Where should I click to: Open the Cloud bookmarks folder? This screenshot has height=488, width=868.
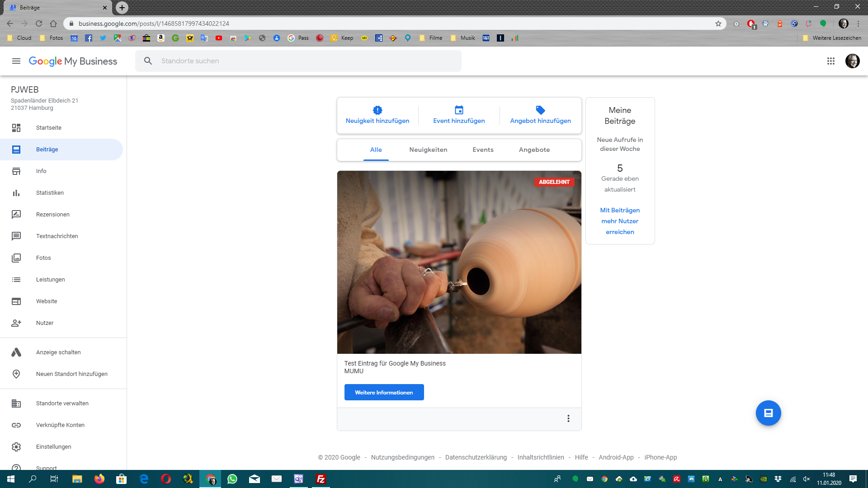[19, 38]
